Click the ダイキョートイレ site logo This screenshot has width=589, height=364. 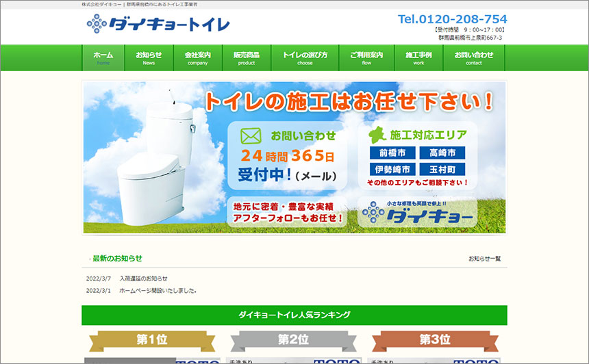158,24
